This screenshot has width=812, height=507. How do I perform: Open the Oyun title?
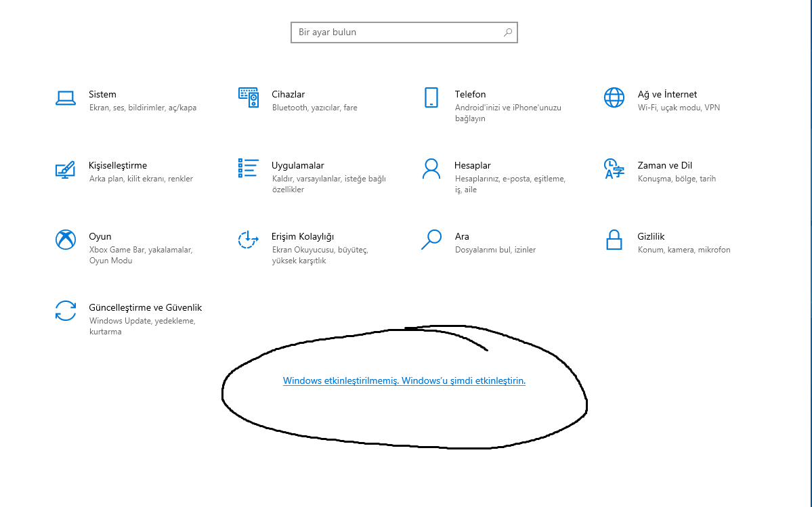point(100,236)
